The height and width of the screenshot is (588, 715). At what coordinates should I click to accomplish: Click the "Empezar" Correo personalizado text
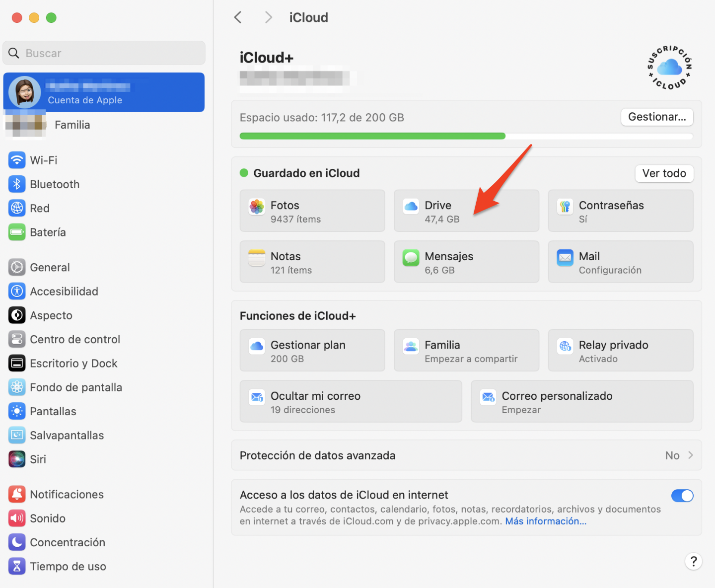(521, 410)
